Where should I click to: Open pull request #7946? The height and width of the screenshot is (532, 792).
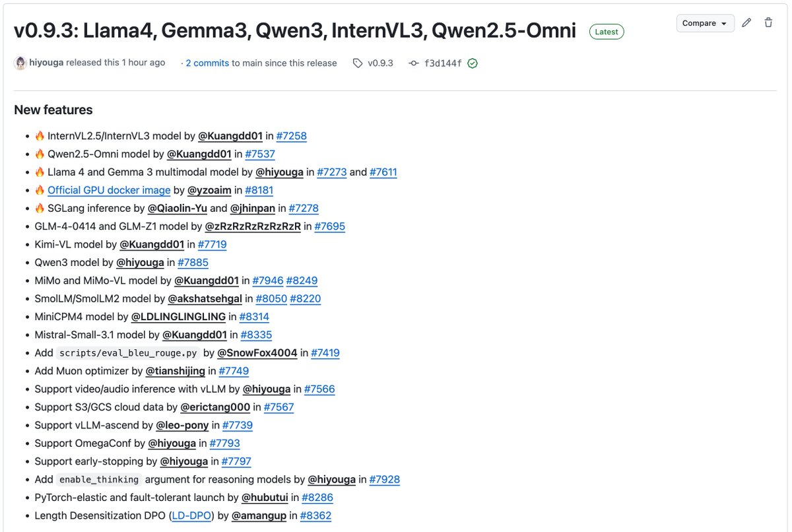267,281
